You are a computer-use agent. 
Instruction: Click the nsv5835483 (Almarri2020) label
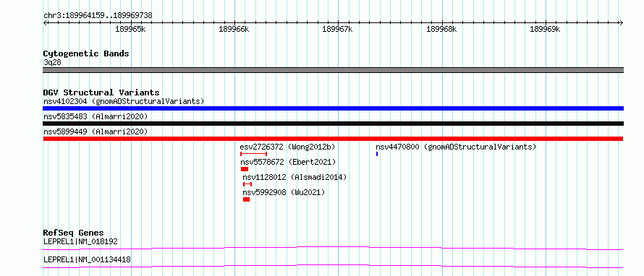(96, 116)
